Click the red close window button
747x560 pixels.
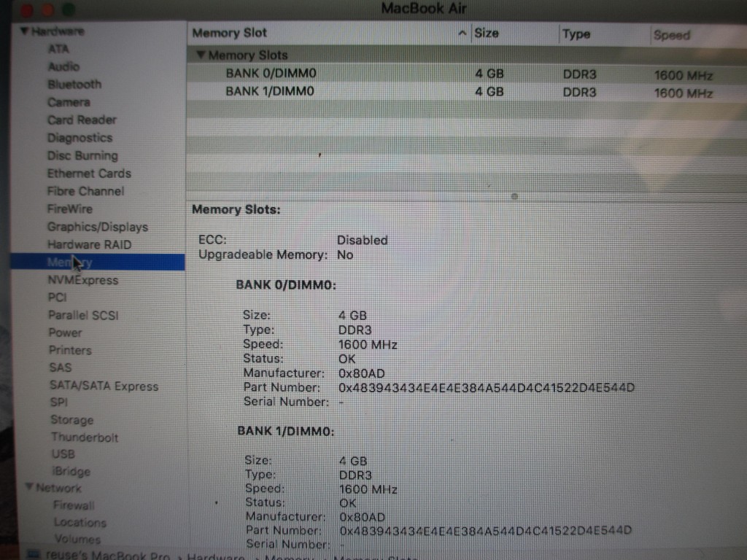click(x=28, y=9)
